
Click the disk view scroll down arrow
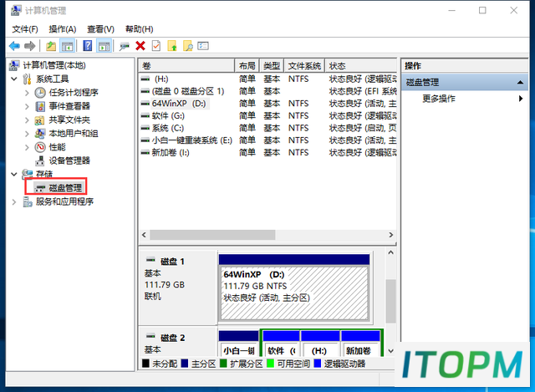(x=391, y=351)
